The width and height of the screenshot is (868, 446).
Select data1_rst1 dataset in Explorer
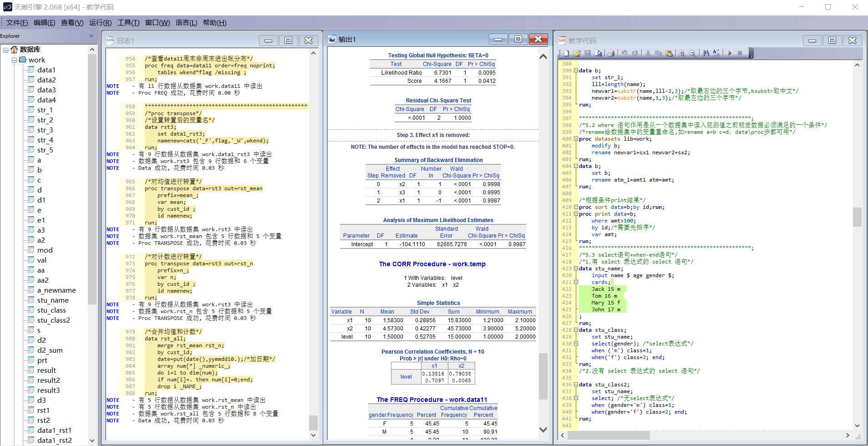[54, 430]
